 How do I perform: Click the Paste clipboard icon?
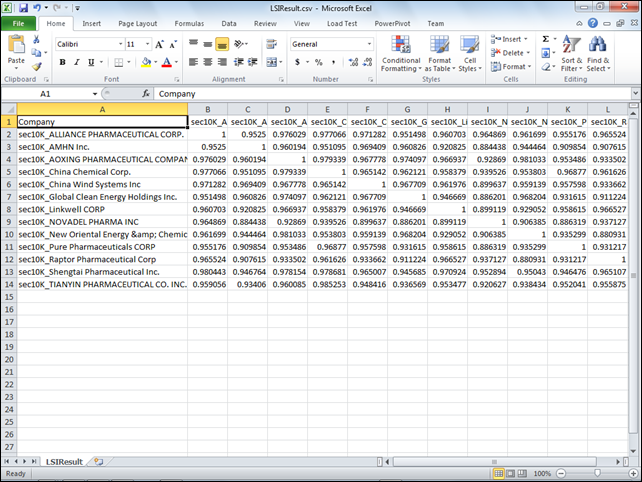tap(16, 44)
